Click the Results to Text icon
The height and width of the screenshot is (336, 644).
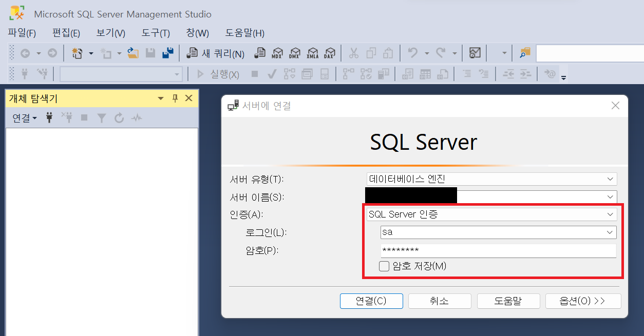point(408,74)
